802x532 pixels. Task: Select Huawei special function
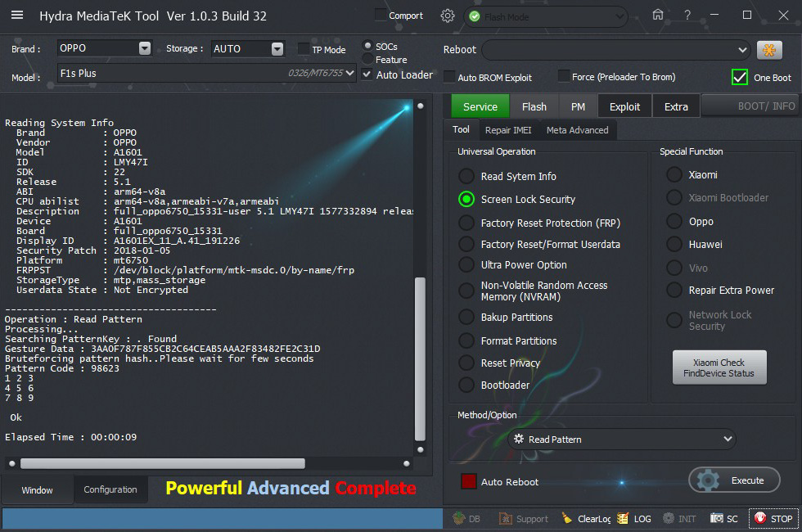(x=674, y=245)
